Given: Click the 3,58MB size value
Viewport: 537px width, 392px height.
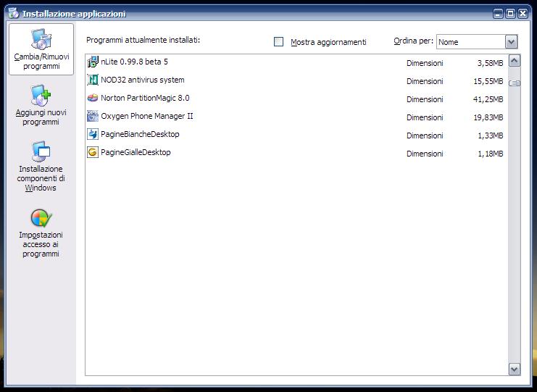Looking at the screenshot, I should pyautogui.click(x=490, y=63).
